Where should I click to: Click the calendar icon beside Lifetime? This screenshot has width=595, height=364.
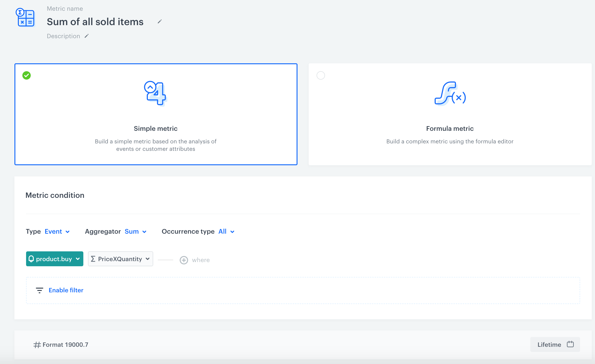(x=570, y=344)
